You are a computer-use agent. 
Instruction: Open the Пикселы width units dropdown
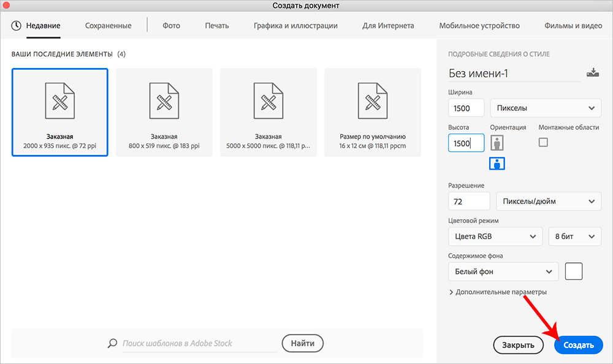click(546, 108)
